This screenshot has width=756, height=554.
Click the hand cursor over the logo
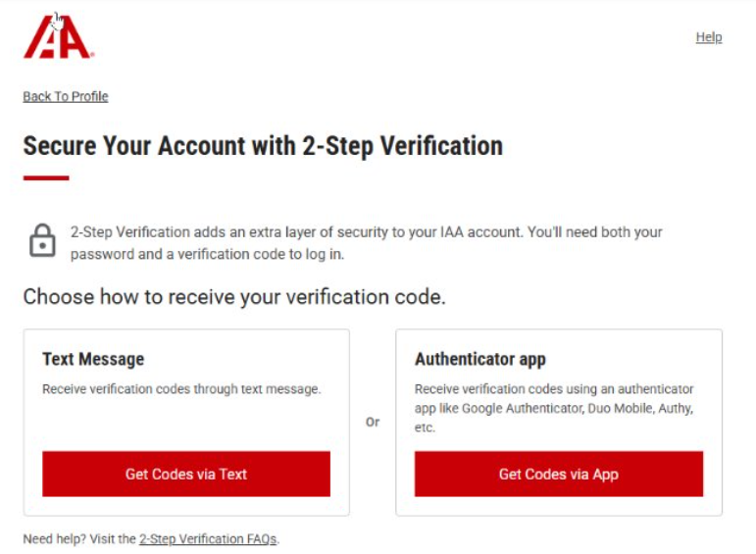tap(57, 22)
